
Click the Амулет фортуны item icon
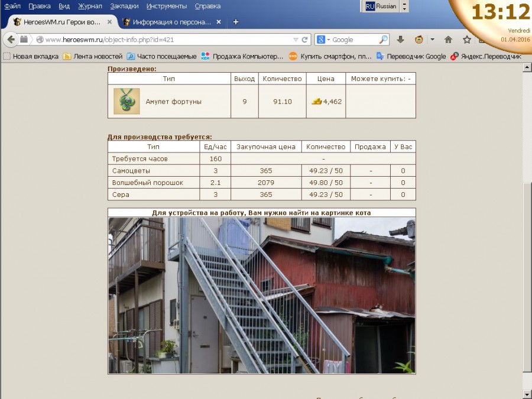[126, 101]
